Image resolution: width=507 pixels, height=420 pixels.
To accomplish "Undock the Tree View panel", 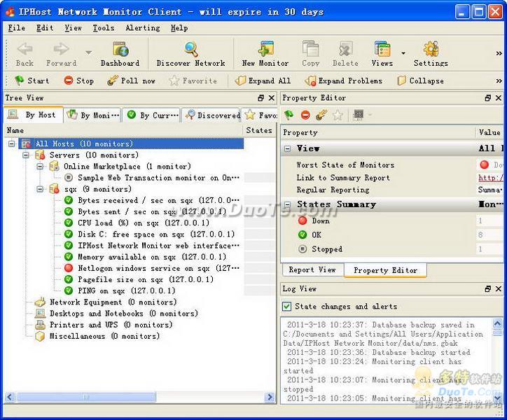I will [261, 98].
